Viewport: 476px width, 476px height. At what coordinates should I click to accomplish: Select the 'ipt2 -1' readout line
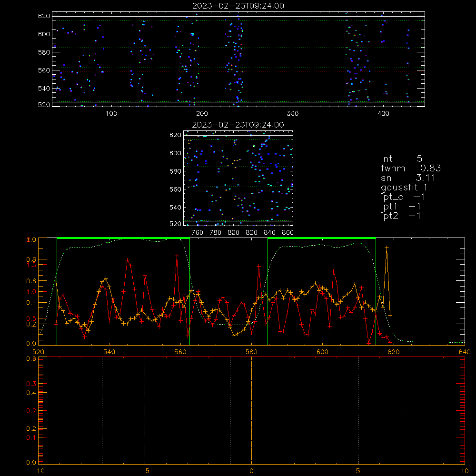coord(401,216)
